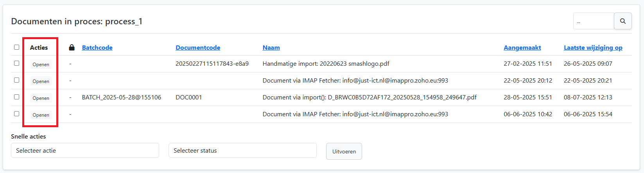This screenshot has width=644, height=173.
Task: Tick checkbox for BATCH_2025-05-28@155106 row
Action: 16,97
